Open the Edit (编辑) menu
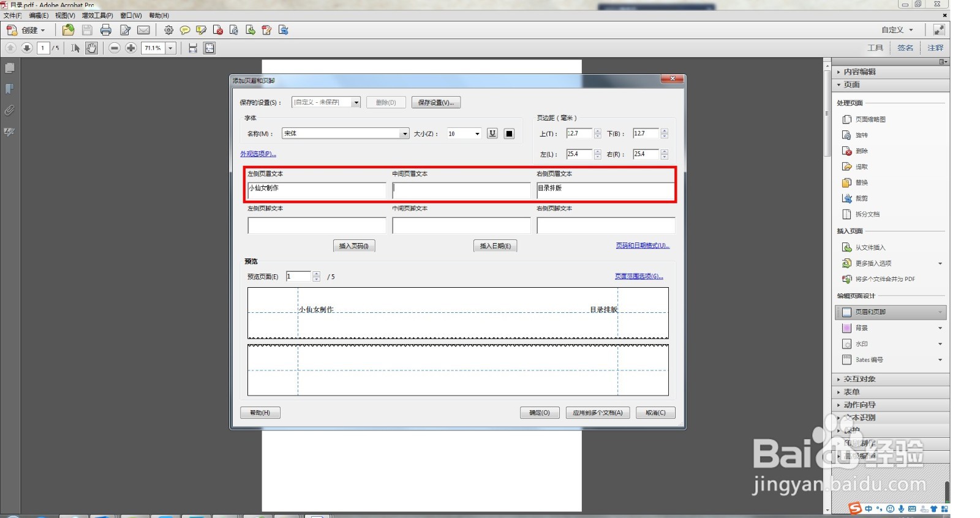This screenshot has width=980, height=518. click(39, 15)
